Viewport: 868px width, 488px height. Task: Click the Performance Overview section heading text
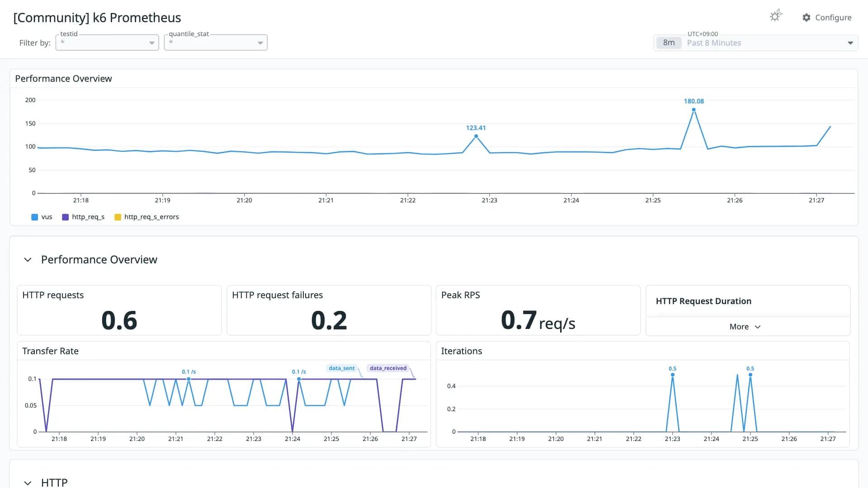tap(99, 260)
